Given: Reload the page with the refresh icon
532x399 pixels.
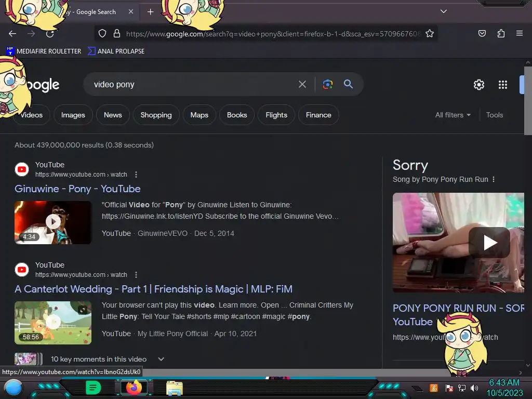Looking at the screenshot, I should pyautogui.click(x=50, y=34).
